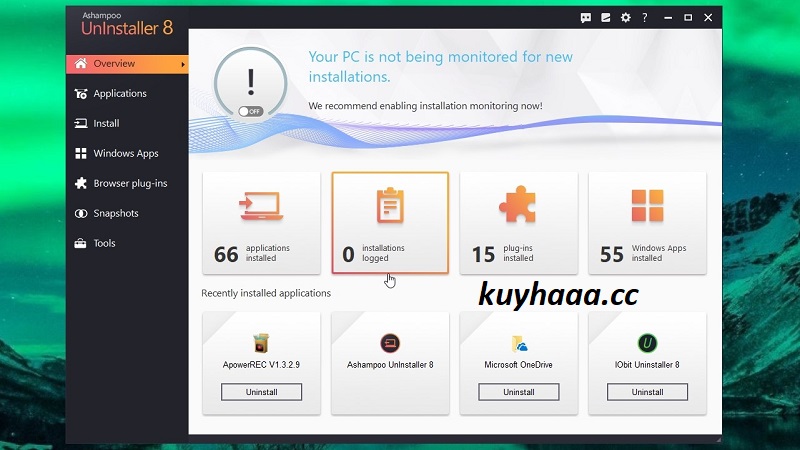The height and width of the screenshot is (450, 800).
Task: Open the feedback chat icon in title bar
Action: point(586,18)
